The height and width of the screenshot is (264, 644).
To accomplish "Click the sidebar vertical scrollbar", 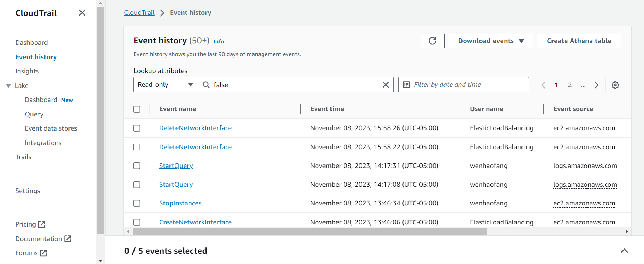I will click(100, 120).
